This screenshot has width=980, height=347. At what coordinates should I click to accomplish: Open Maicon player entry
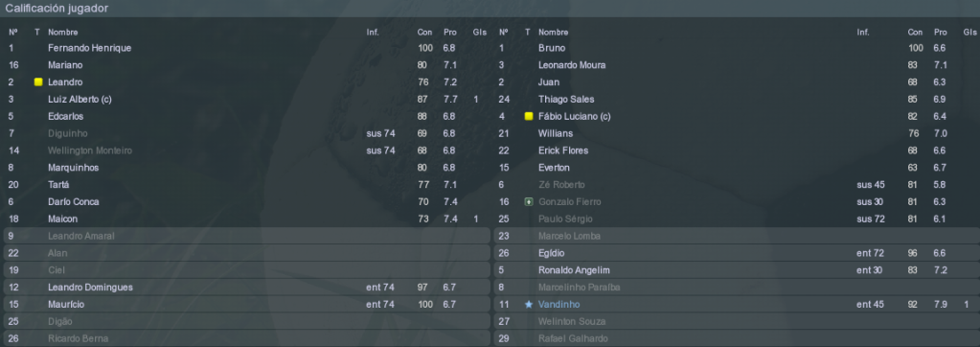(247, 219)
